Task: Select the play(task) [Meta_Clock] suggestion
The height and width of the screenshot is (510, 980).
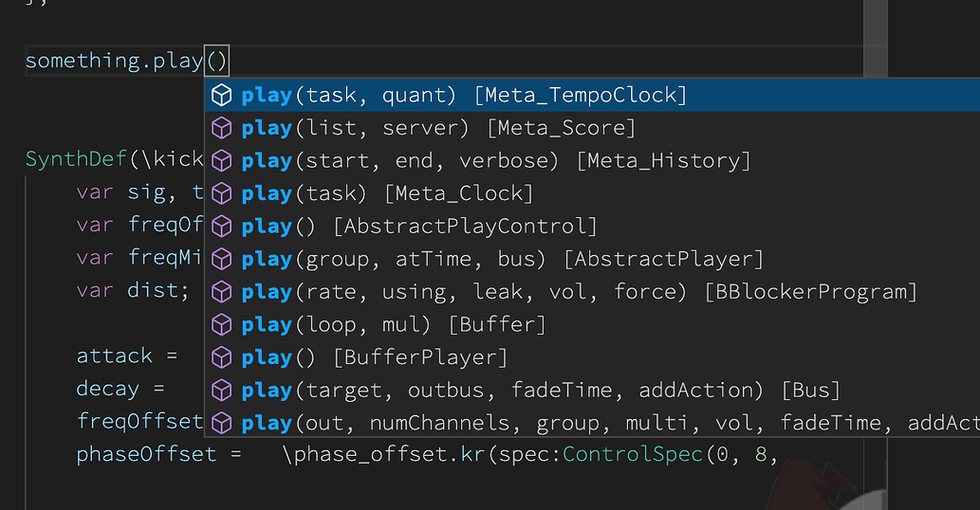Action: 593,193
